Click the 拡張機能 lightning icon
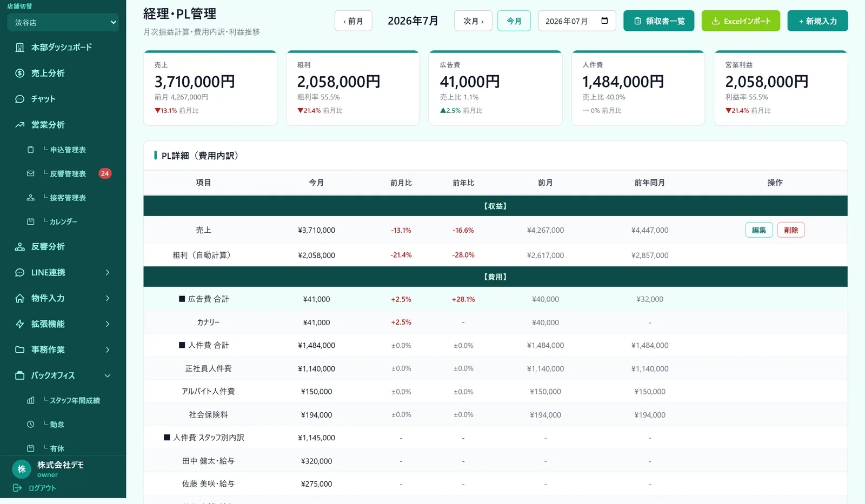Image resolution: width=865 pixels, height=504 pixels. [20, 324]
